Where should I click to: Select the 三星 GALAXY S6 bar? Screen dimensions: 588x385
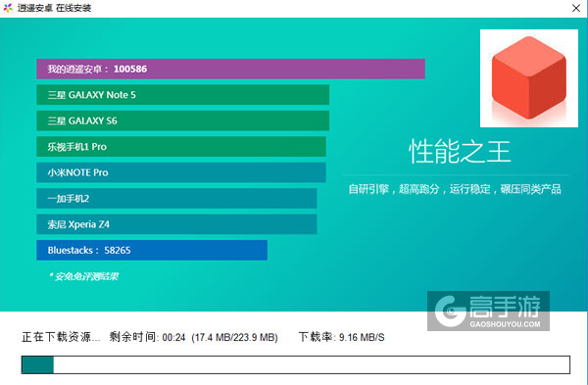click(x=182, y=120)
